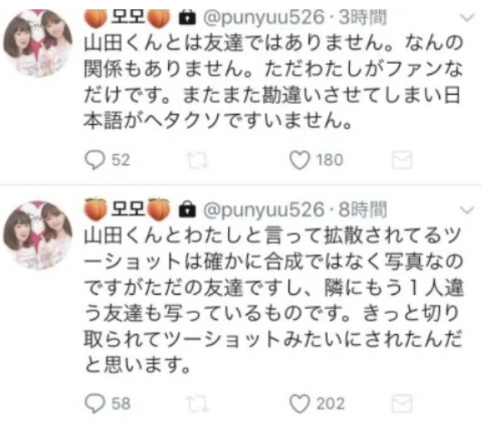Open second tweet text about ツーショット

(273, 301)
